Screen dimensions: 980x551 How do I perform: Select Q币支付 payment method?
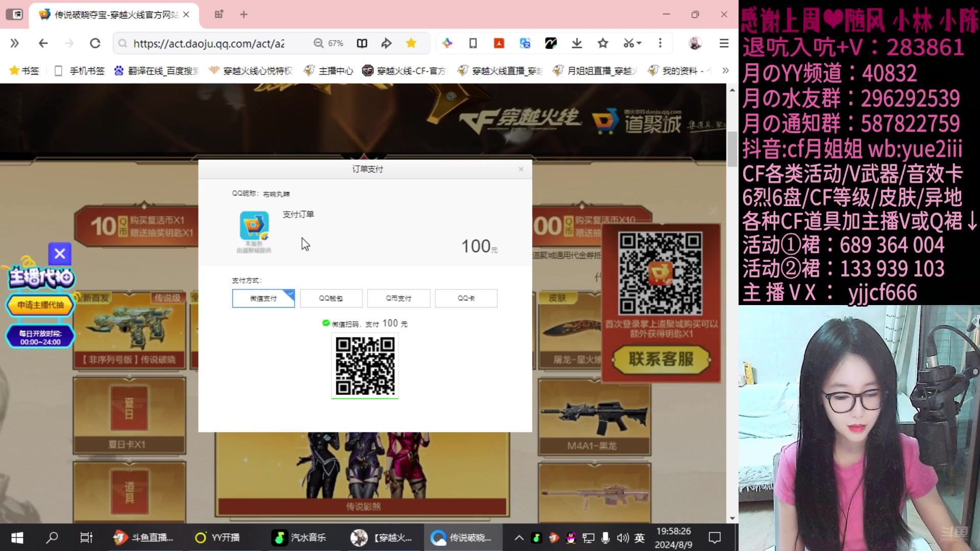(399, 298)
